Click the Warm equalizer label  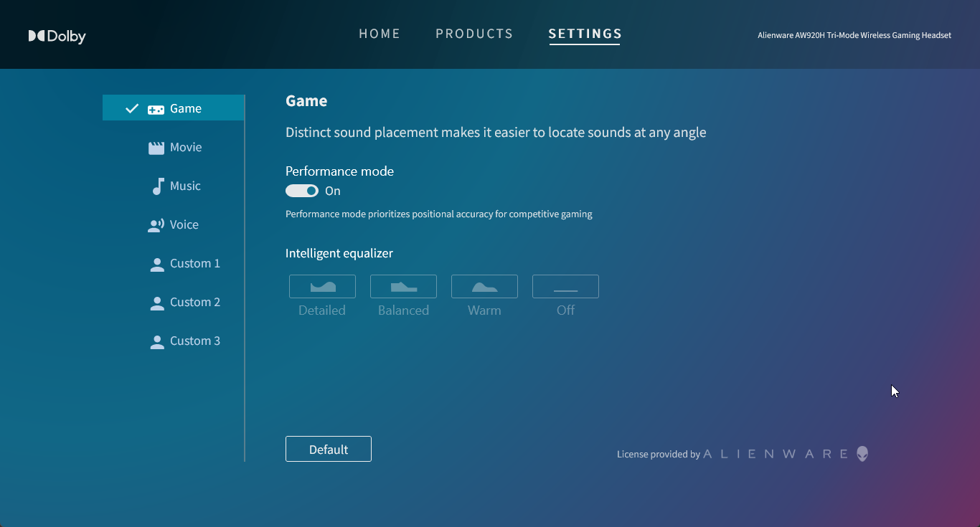coord(484,310)
